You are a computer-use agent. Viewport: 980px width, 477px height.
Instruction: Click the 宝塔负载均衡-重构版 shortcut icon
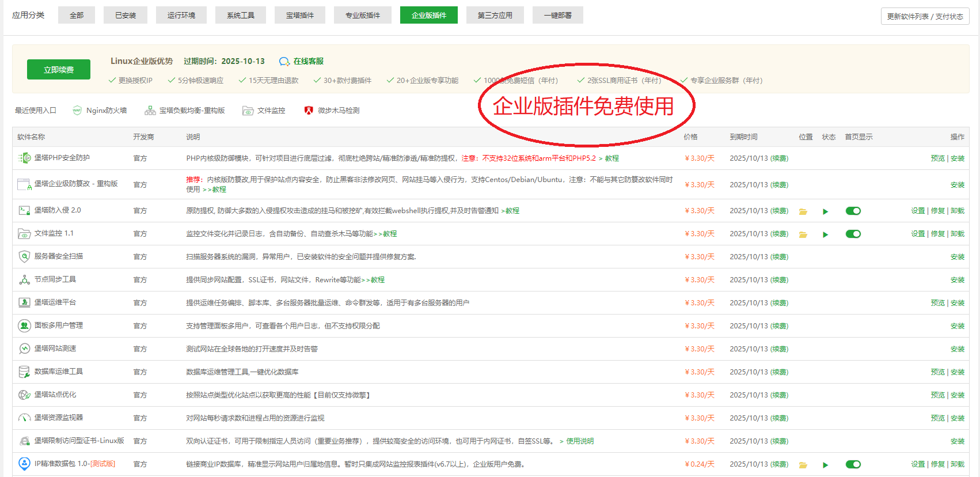point(150,111)
